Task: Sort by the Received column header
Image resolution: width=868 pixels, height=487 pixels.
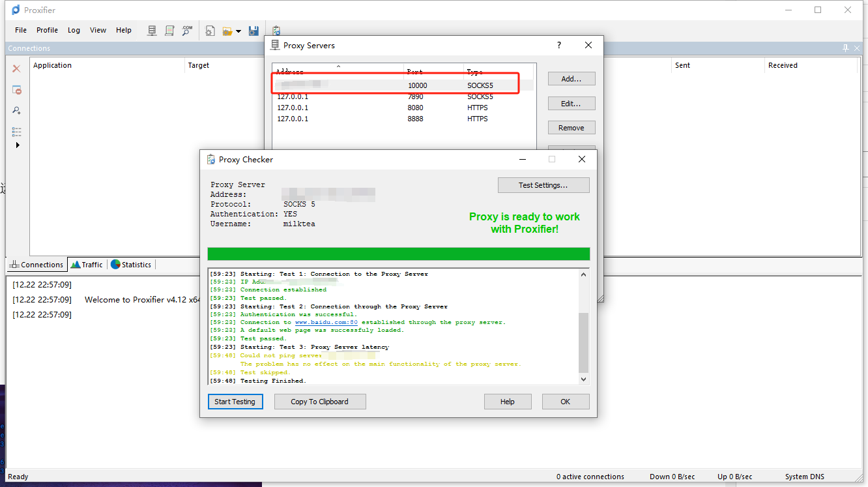Action: (x=813, y=65)
